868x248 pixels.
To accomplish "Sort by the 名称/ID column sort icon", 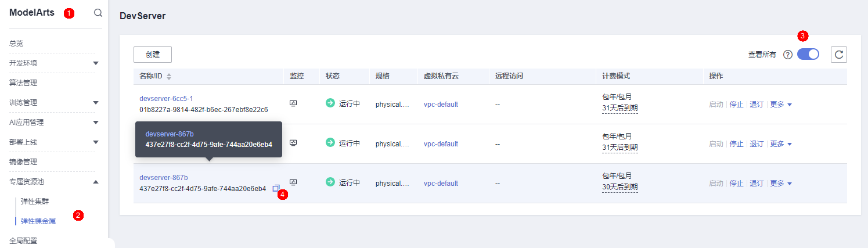I will coord(169,77).
